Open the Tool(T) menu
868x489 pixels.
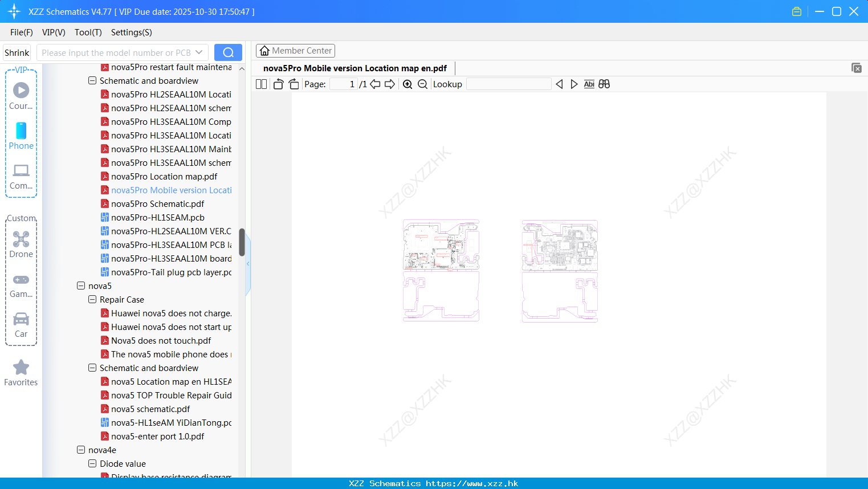click(88, 32)
